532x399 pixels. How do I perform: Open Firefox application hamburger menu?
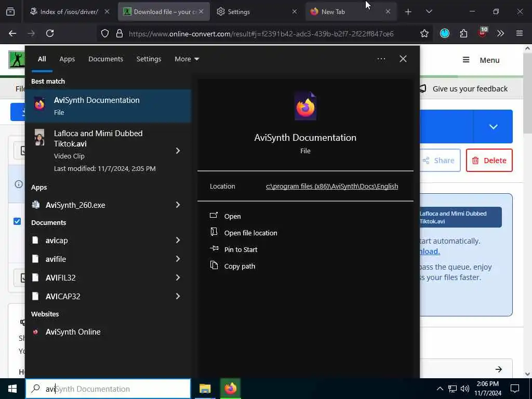tap(520, 33)
